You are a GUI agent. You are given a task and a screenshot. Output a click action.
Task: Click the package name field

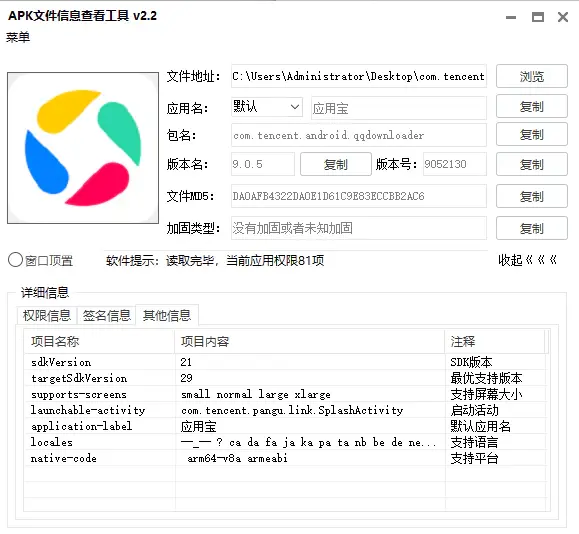coord(359,135)
